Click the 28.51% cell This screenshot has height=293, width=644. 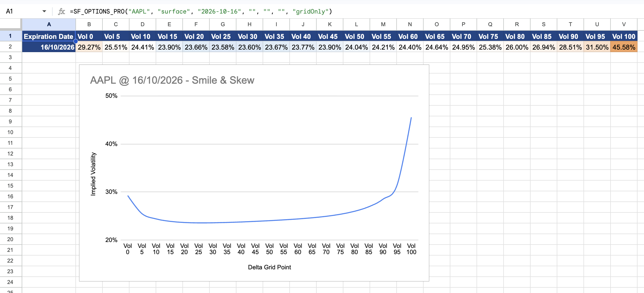(570, 47)
